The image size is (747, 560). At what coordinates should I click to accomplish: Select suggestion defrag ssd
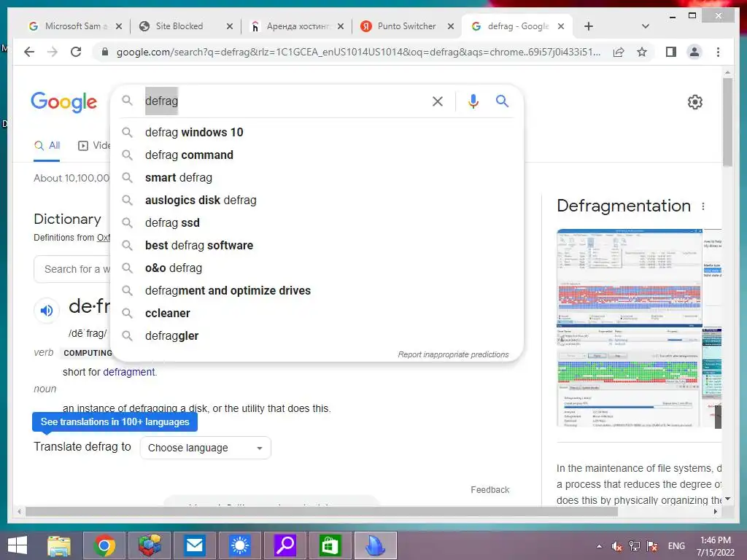click(317, 223)
